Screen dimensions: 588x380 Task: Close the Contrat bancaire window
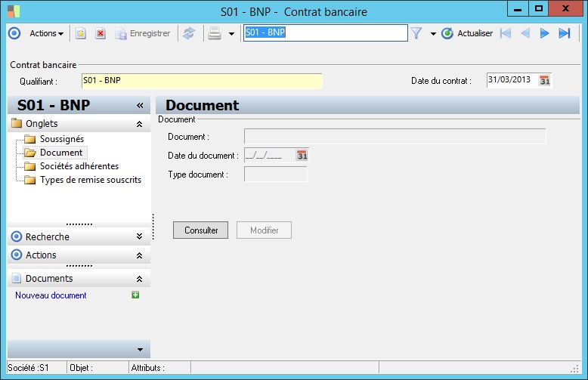pyautogui.click(x=565, y=8)
